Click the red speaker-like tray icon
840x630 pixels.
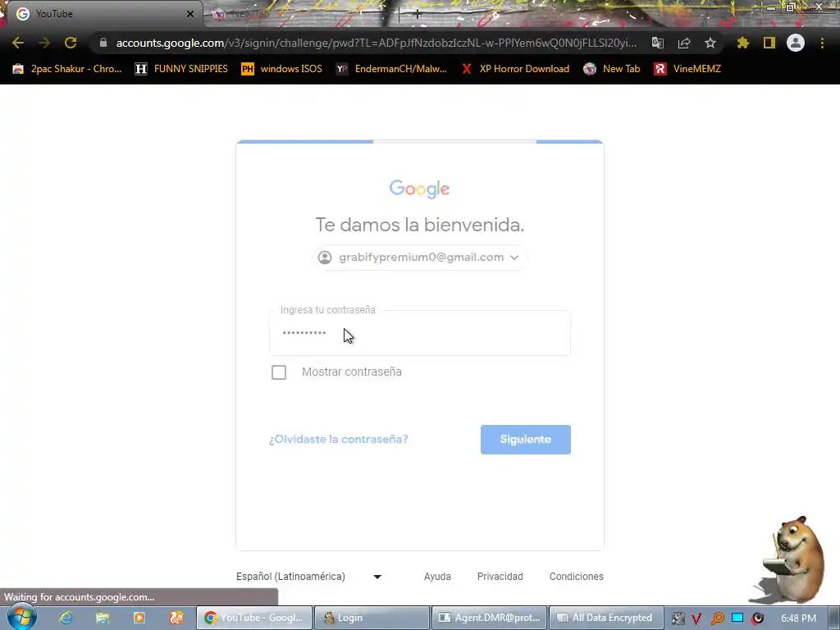(x=757, y=619)
